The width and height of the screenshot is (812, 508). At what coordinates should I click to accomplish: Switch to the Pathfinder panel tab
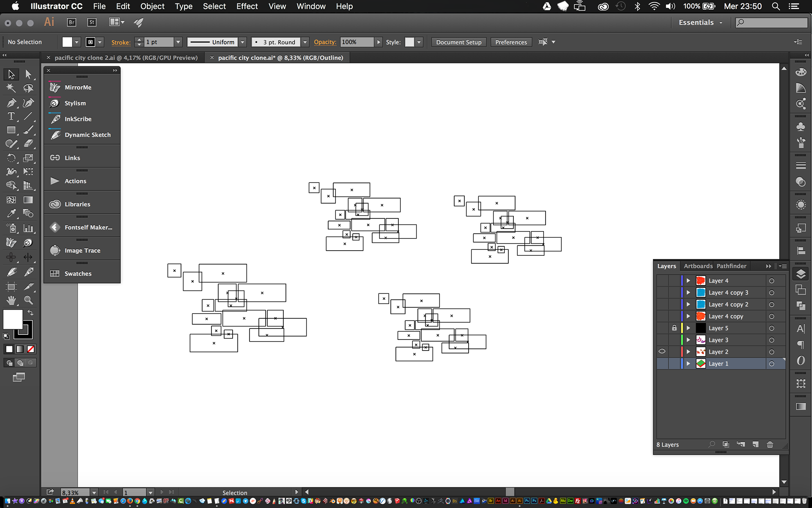click(x=731, y=266)
